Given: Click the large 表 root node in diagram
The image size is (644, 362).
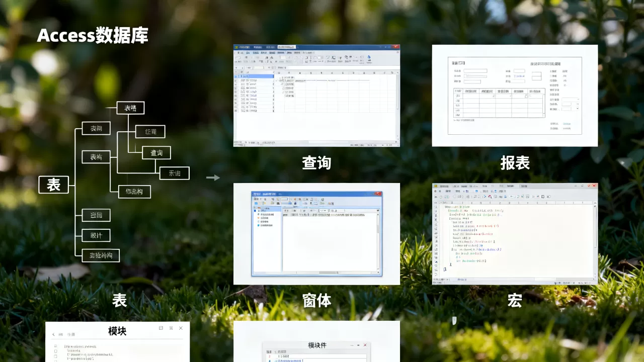Looking at the screenshot, I should pos(53,185).
